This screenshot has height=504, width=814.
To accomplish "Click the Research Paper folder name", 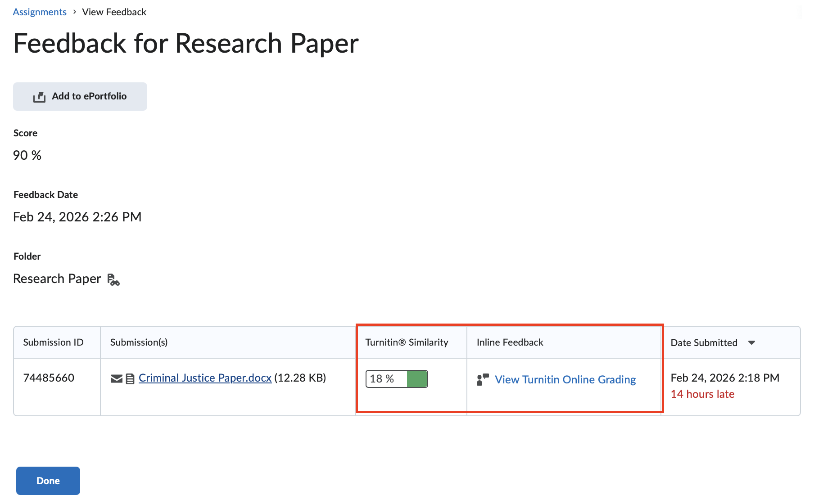I will pos(57,279).
